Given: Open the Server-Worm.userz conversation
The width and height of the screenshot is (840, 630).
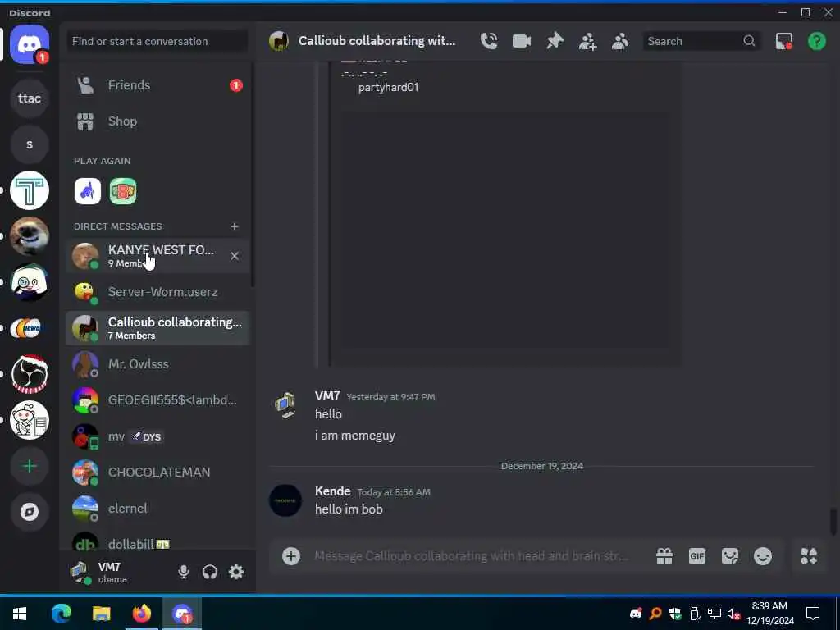Looking at the screenshot, I should tap(157, 292).
